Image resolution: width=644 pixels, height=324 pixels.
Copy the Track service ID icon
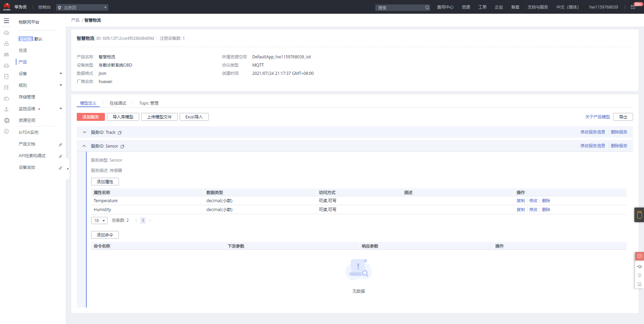point(120,132)
